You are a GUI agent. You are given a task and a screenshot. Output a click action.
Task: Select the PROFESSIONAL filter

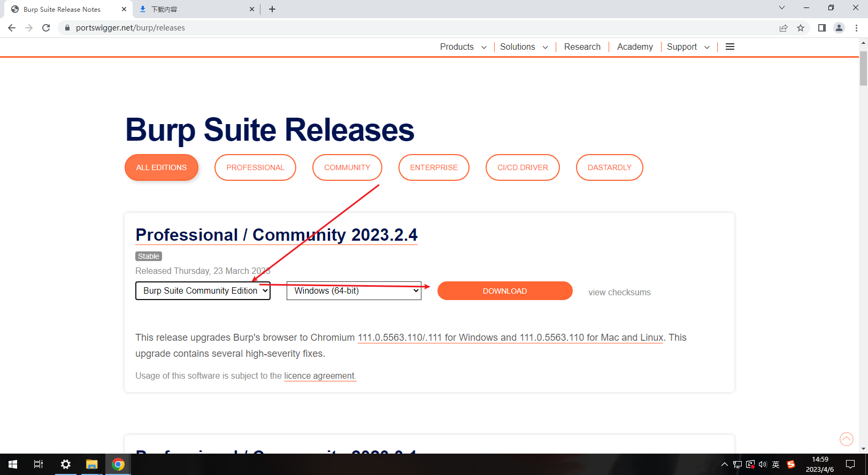click(x=255, y=167)
